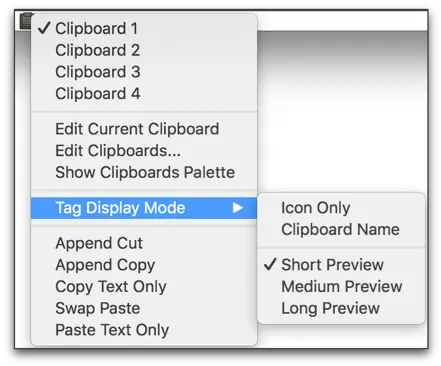Choose Medium Preview display mode

(341, 287)
